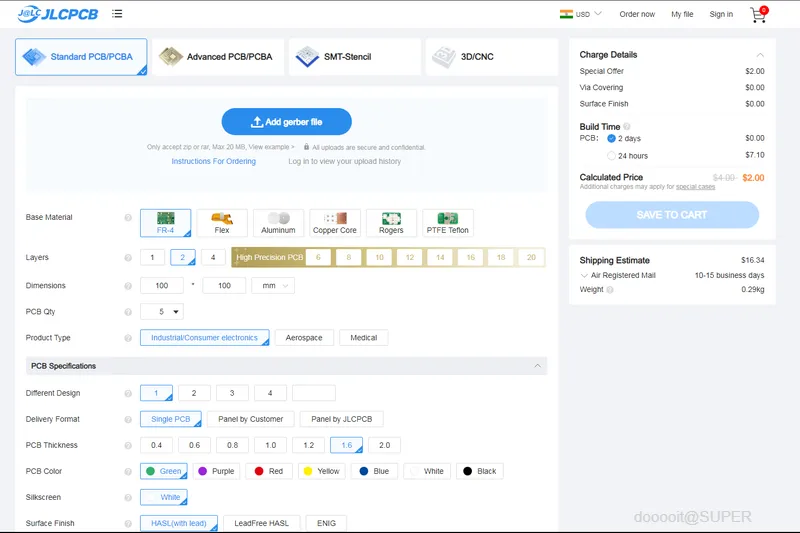Click the Add gerber file button
800x533 pixels.
click(x=286, y=122)
